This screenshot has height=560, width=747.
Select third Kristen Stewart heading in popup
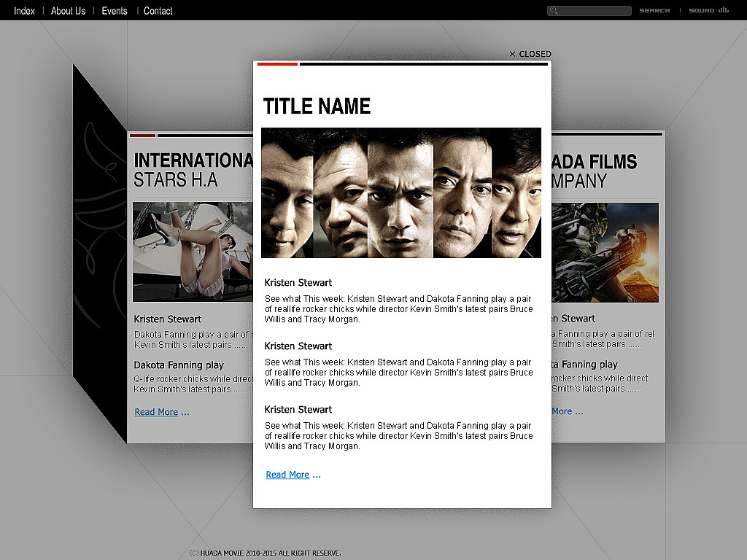[x=298, y=409]
